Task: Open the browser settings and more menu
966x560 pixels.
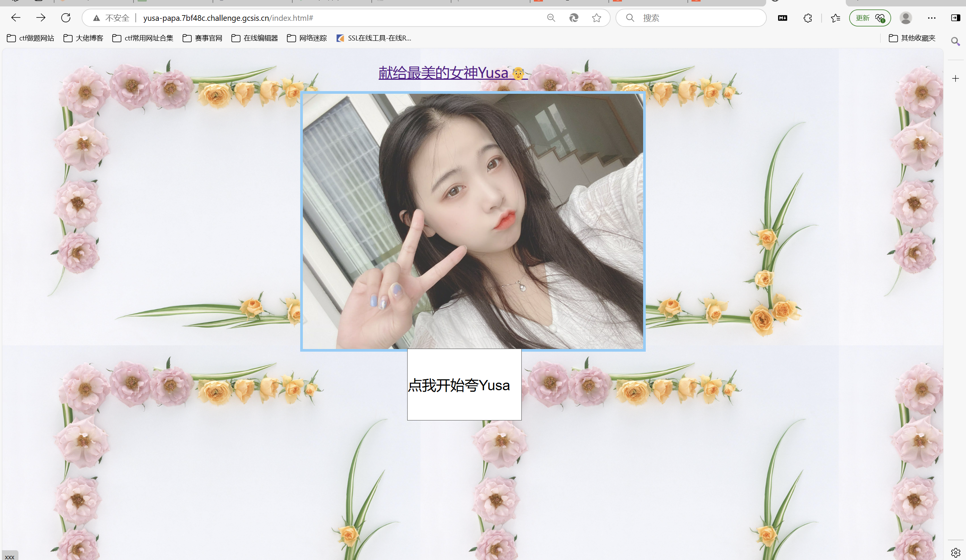Action: coord(932,18)
